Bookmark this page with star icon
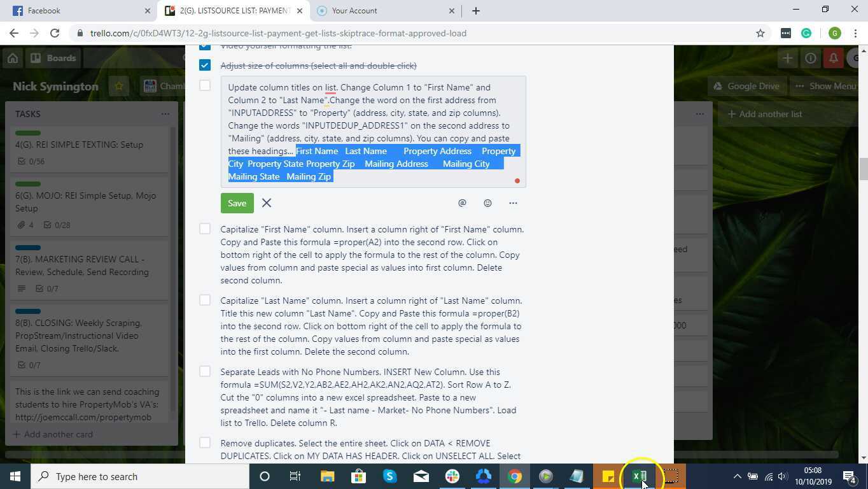868x489 pixels. [760, 33]
